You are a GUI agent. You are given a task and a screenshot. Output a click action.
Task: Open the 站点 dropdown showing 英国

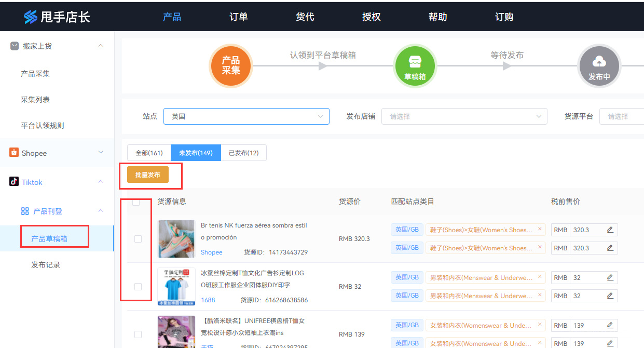[246, 116]
